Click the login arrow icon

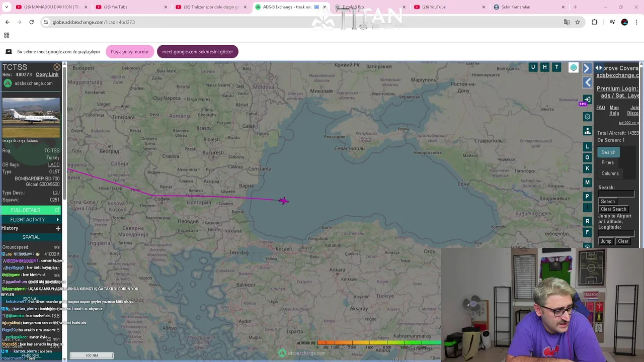pos(587,100)
